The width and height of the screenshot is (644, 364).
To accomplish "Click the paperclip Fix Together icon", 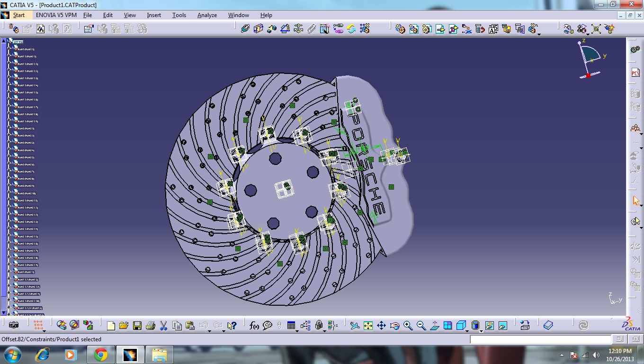I will point(311,29).
